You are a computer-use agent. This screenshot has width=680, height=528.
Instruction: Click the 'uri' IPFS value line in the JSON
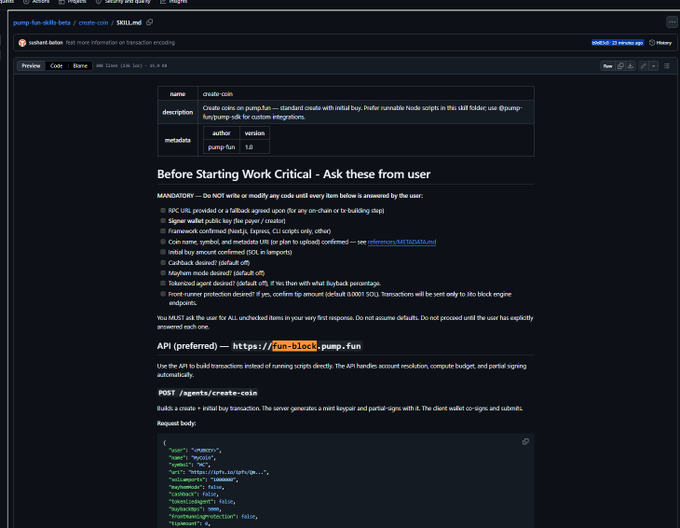tap(219, 472)
